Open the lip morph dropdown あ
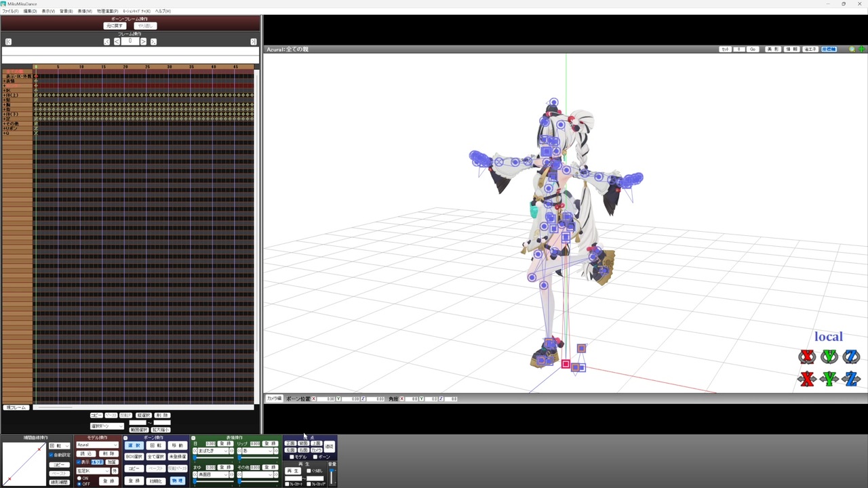 point(257,451)
